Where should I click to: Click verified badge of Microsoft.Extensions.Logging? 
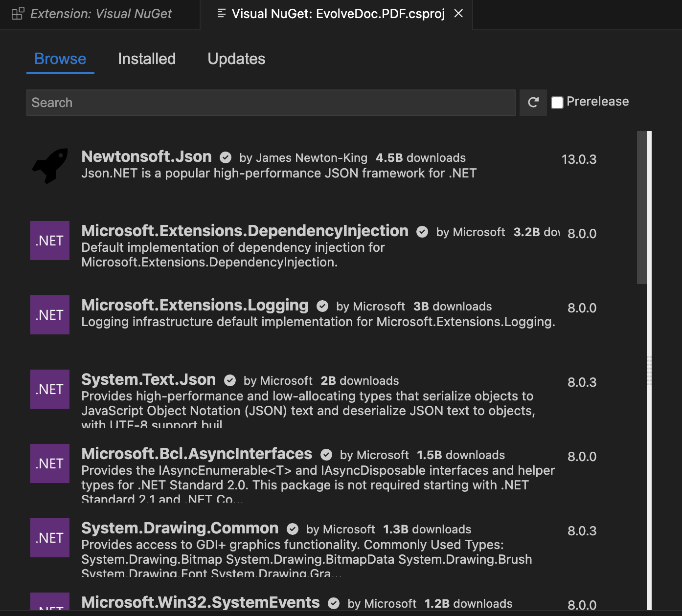click(x=322, y=306)
